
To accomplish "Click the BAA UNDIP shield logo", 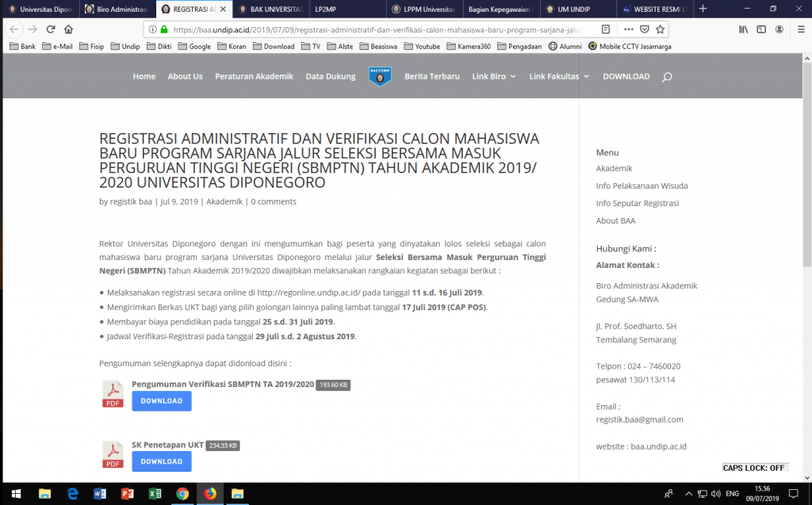I will pos(381,76).
